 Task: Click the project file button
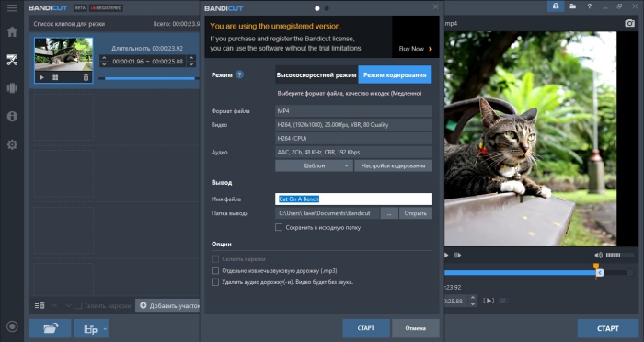click(87, 328)
